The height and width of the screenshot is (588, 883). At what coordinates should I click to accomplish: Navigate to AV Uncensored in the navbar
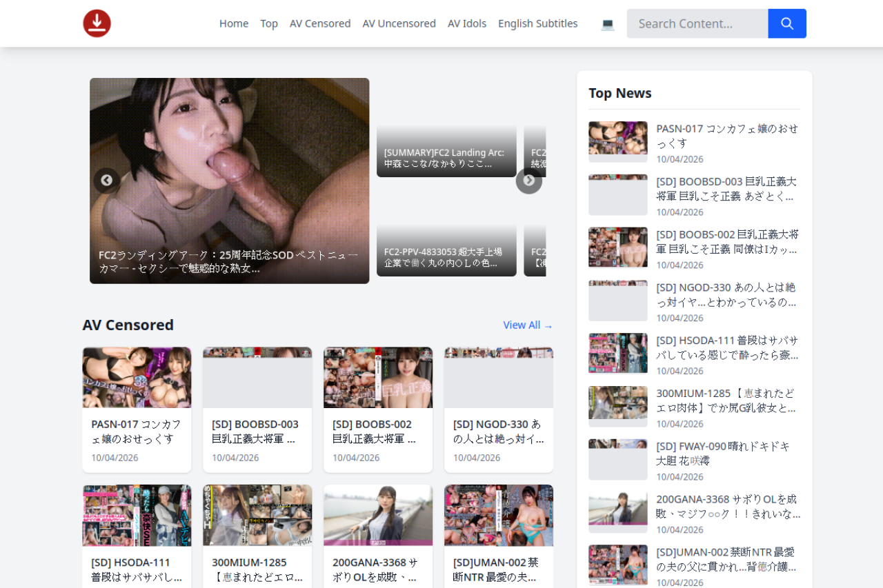[399, 23]
